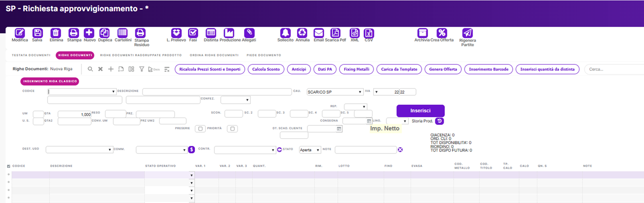Click Ricalcola Prezzi Sconti e Importi
The width and height of the screenshot is (644, 203).
(210, 69)
